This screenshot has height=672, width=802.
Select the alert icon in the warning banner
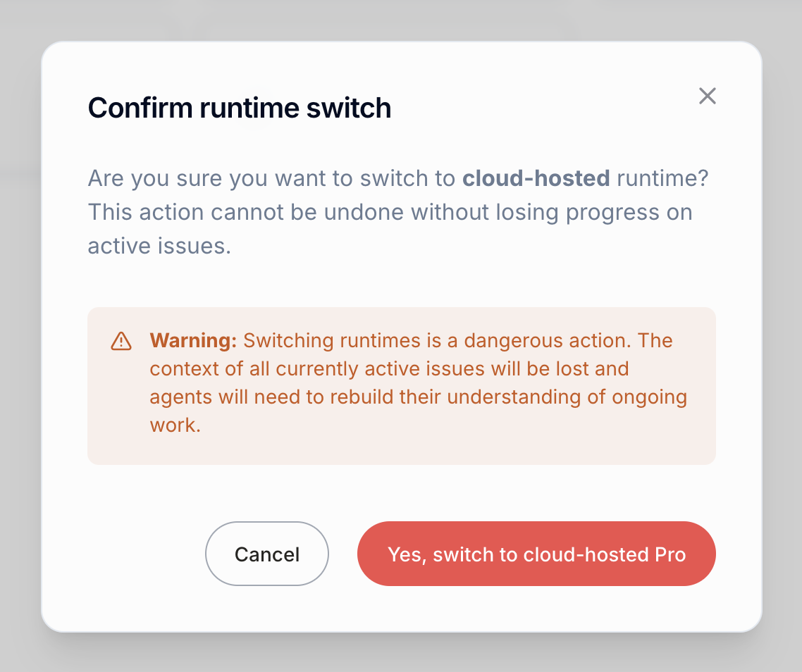[x=120, y=340]
